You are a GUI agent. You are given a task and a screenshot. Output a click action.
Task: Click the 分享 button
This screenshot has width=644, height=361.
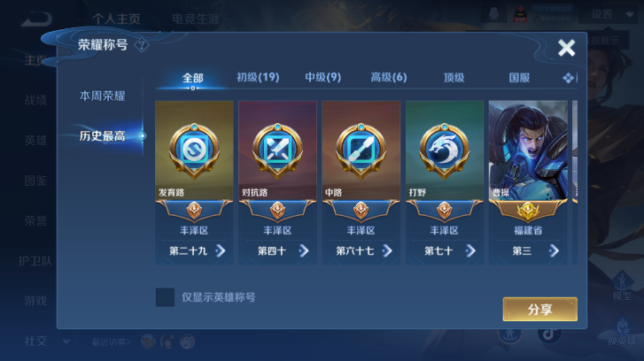pos(540,310)
